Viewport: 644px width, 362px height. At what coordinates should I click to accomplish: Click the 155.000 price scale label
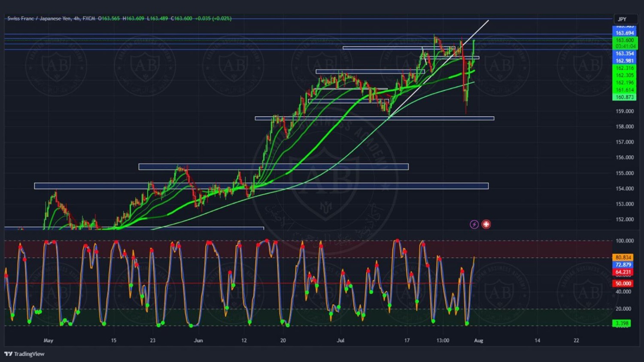[x=625, y=173]
